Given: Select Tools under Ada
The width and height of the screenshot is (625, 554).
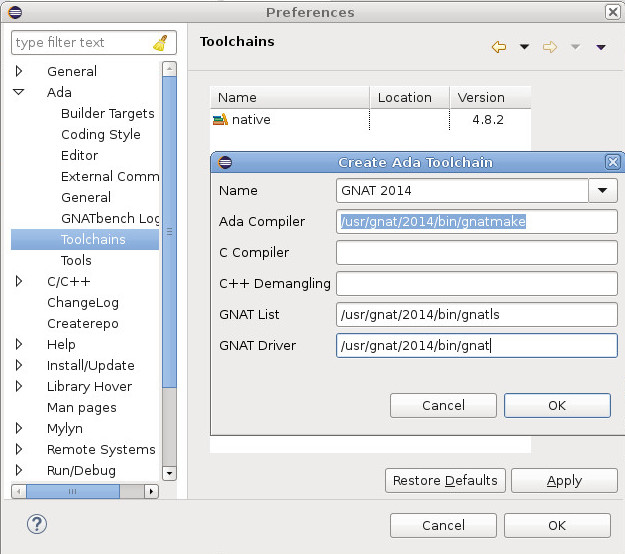Looking at the screenshot, I should pos(76,260).
